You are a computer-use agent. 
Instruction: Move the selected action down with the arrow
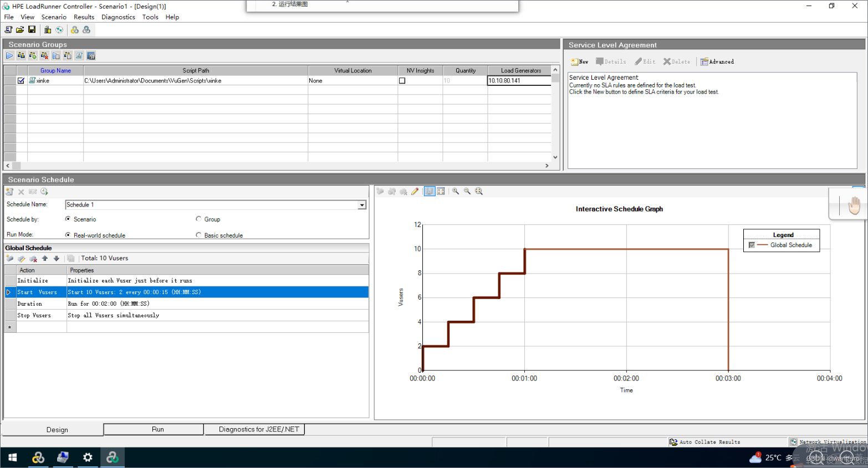click(x=56, y=259)
